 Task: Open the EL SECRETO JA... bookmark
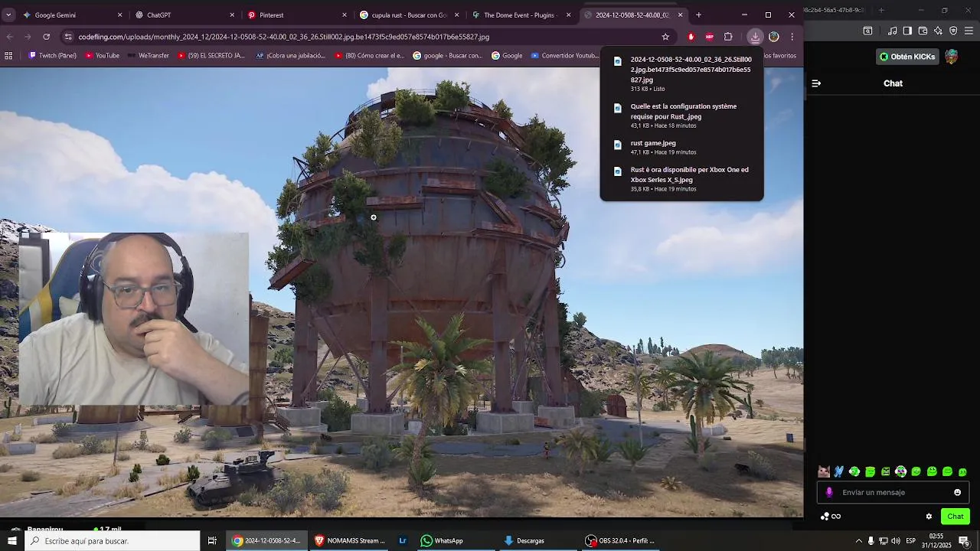(x=211, y=55)
